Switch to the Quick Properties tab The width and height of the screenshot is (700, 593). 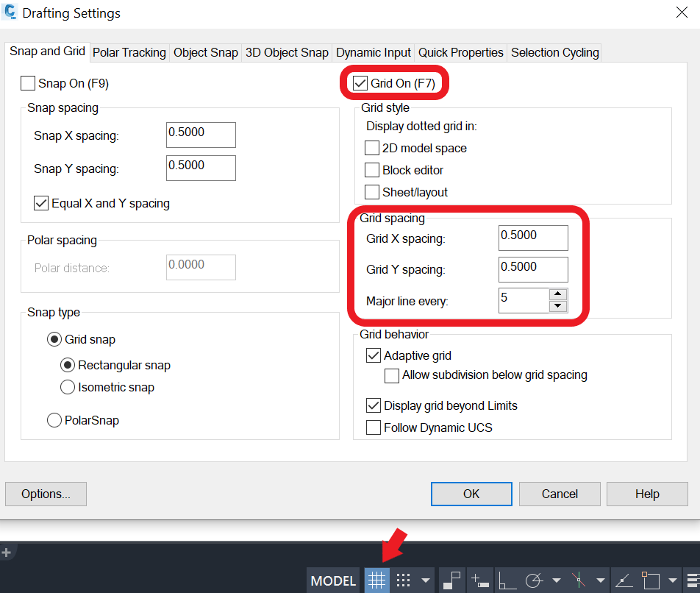[461, 53]
